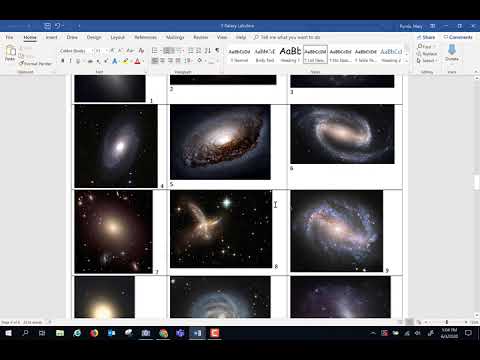
Task: Click Replace in Editing group
Action: 427,54
